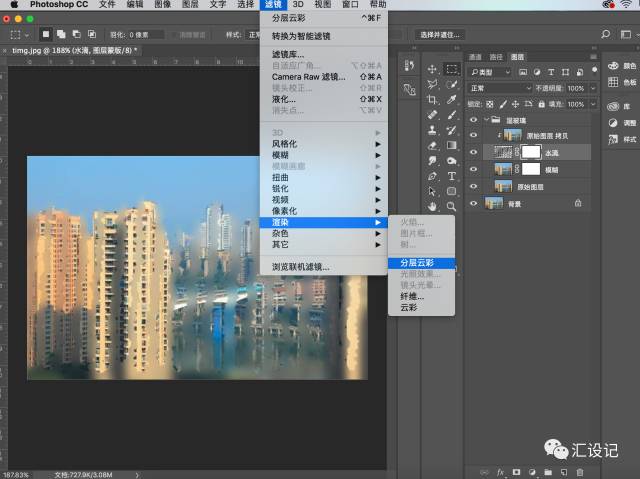Select the Rectangular Marquee tool
640x479 pixels.
(x=452, y=69)
